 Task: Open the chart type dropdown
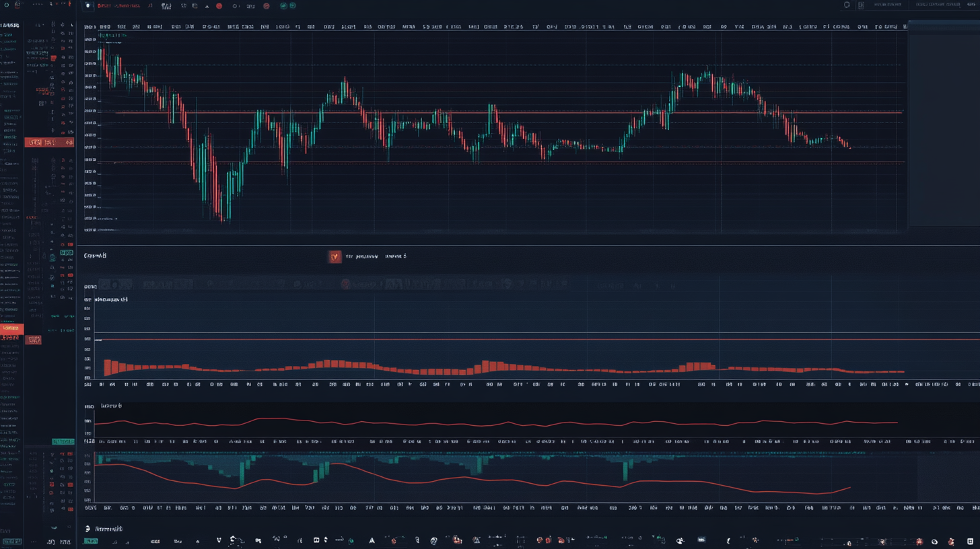(x=195, y=5)
